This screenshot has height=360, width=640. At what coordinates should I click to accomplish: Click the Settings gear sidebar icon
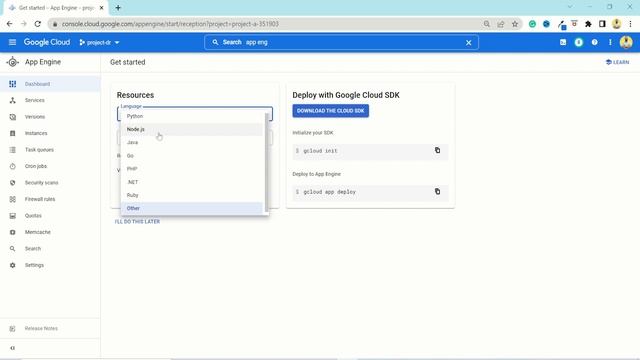13,265
